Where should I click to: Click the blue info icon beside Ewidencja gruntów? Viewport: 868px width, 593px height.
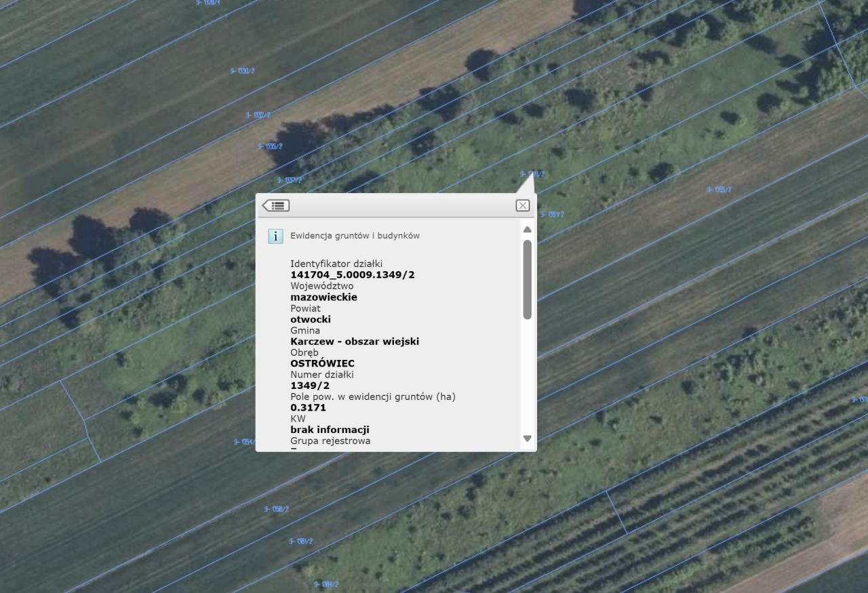coord(275,236)
